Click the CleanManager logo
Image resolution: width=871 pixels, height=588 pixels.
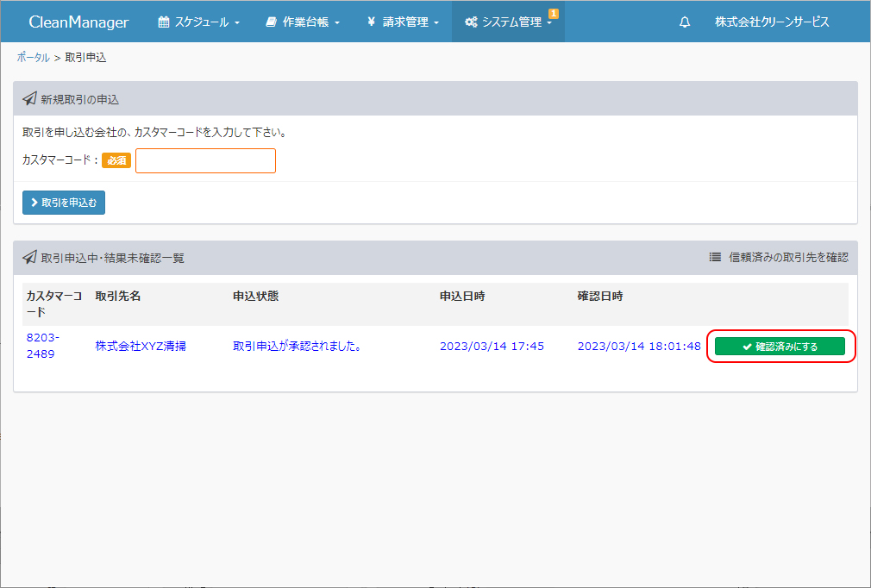click(78, 22)
